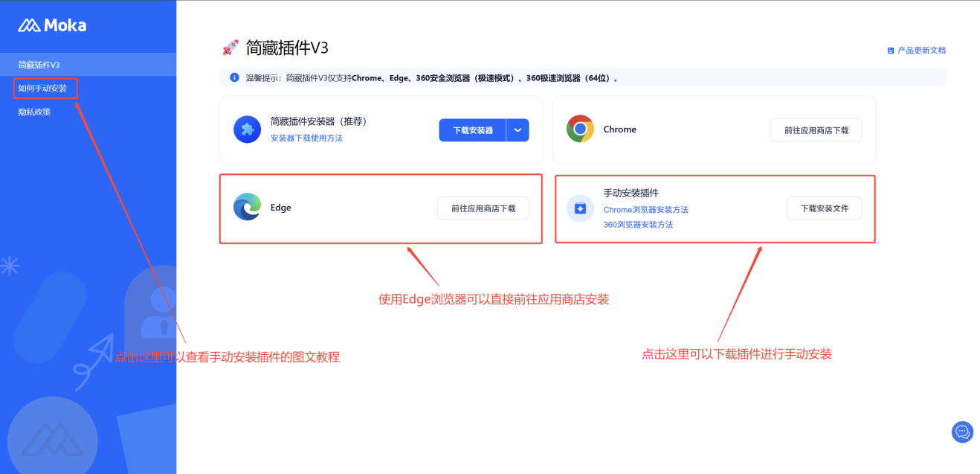Image resolution: width=980 pixels, height=474 pixels.
Task: Click the manual install archive icon
Action: point(580,208)
